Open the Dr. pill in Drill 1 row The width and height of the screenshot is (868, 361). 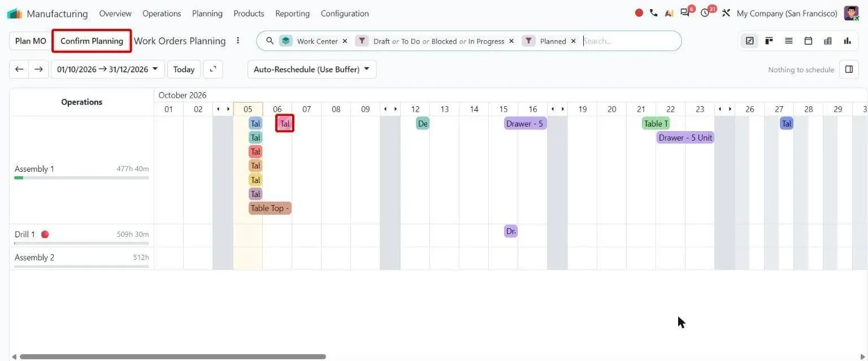[511, 231]
